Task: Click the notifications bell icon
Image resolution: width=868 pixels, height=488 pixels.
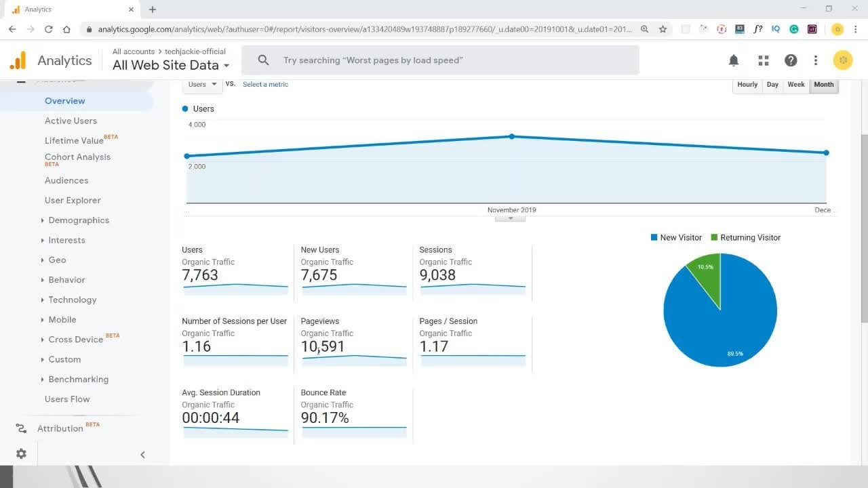Action: [734, 60]
